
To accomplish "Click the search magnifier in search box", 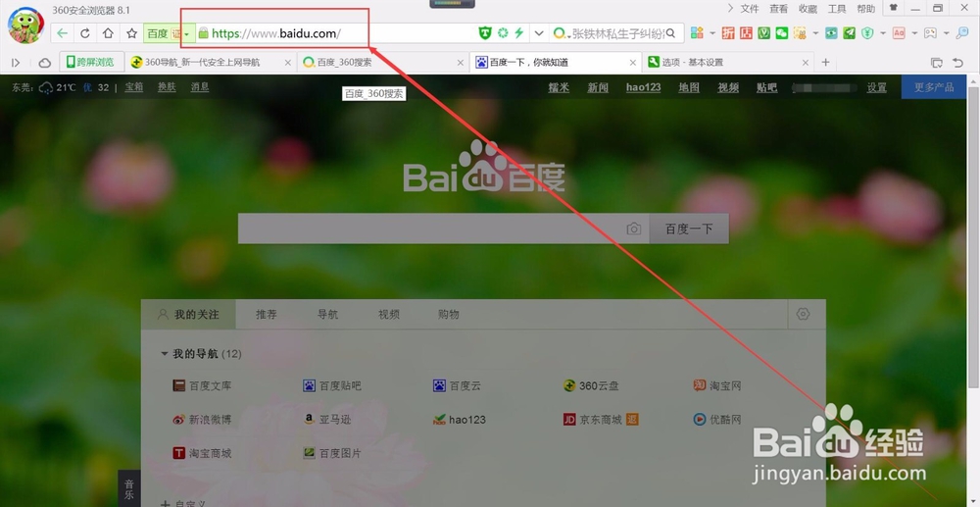I will tap(670, 33).
